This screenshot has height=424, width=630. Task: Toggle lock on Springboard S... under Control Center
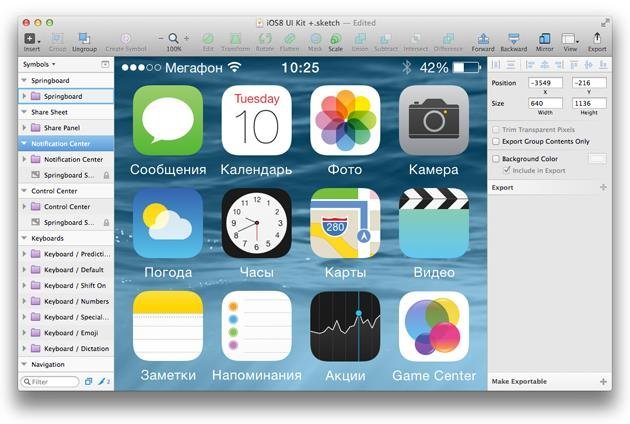(106, 222)
